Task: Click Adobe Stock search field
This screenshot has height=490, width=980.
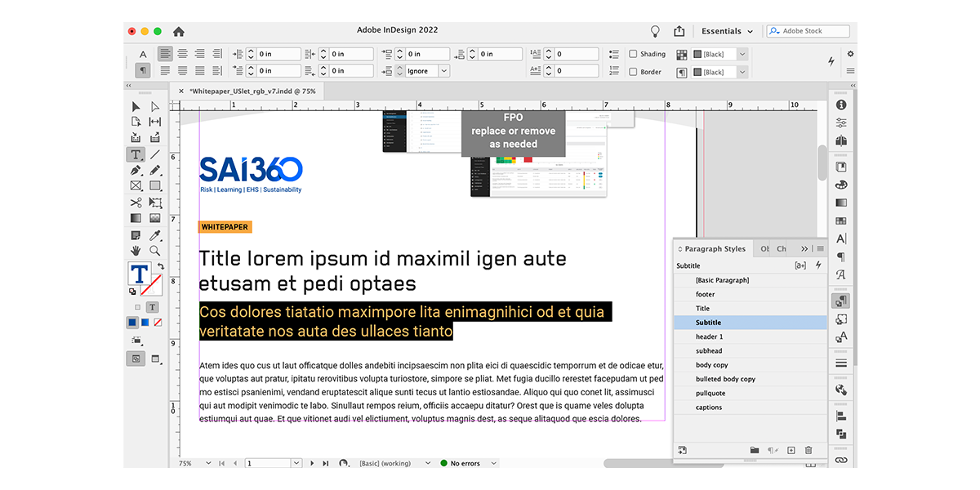Action: pos(808,31)
